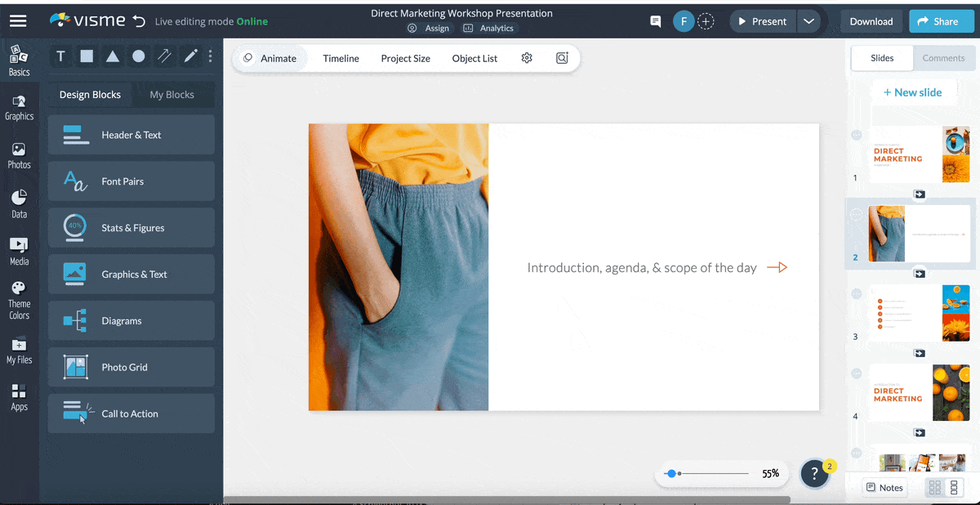
Task: Add a slide with New slide button
Action: tap(913, 92)
